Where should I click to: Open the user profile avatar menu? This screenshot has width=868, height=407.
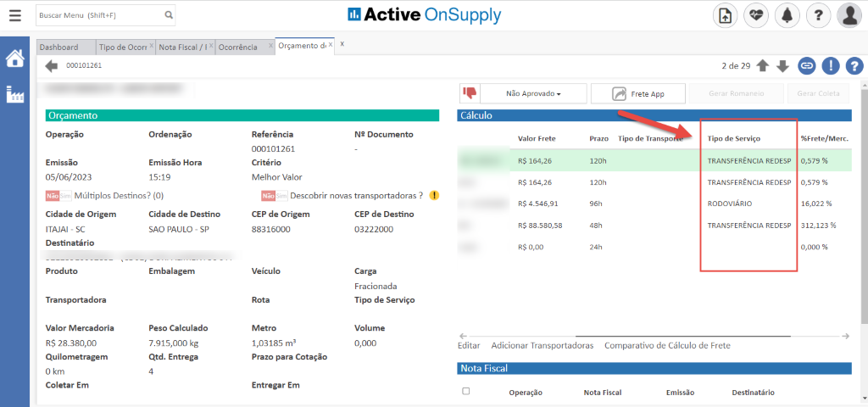(849, 15)
